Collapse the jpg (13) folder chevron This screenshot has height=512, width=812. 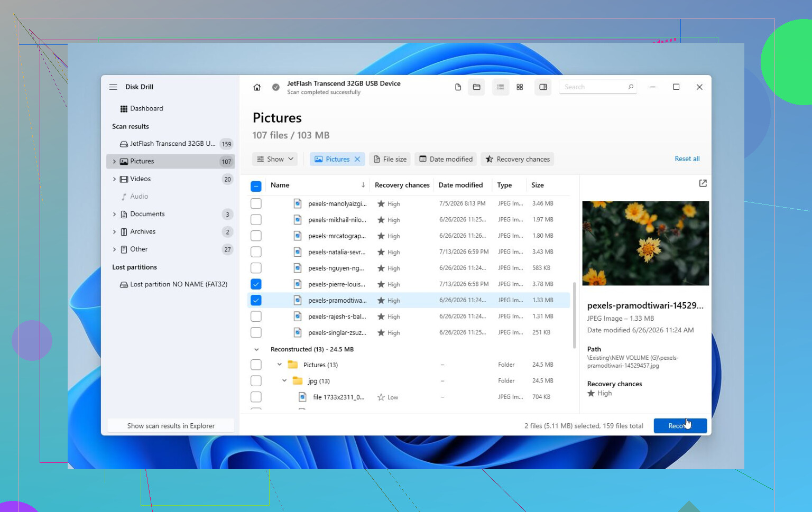(284, 381)
